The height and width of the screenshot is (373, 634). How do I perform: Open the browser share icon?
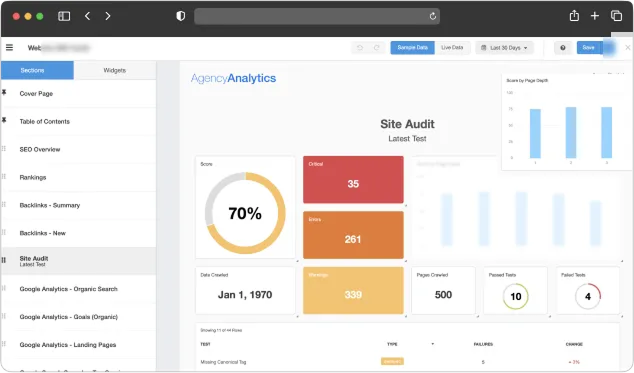pos(574,16)
